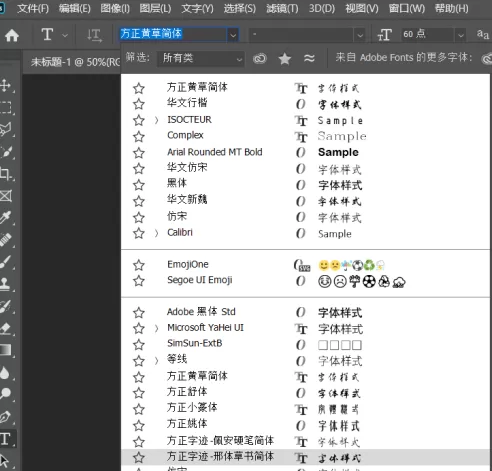Click the font name input field
This screenshot has height=471, width=492.
pyautogui.click(x=173, y=34)
